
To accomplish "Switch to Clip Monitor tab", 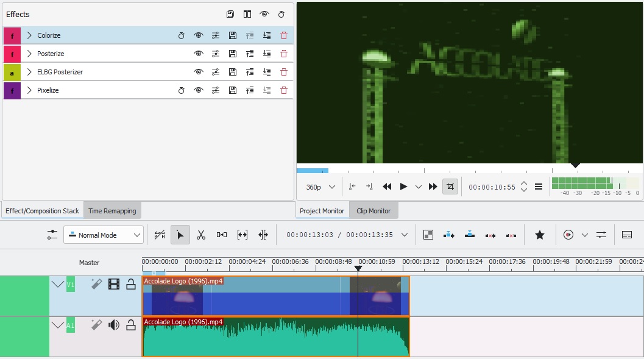I will tap(373, 211).
